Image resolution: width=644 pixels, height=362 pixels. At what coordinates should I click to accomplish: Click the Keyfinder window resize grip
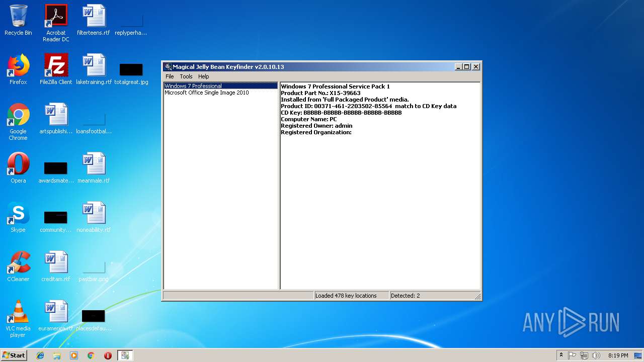[477, 296]
